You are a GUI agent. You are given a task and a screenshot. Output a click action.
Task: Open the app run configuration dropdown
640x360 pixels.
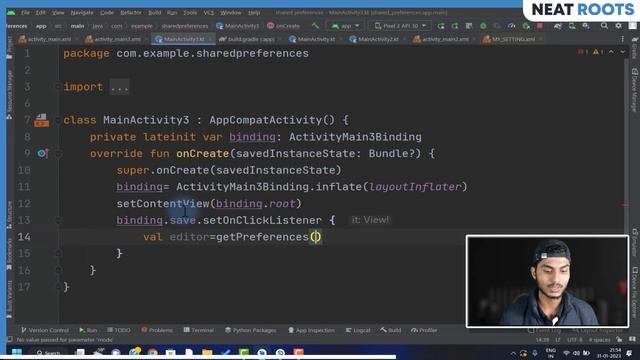click(x=345, y=26)
